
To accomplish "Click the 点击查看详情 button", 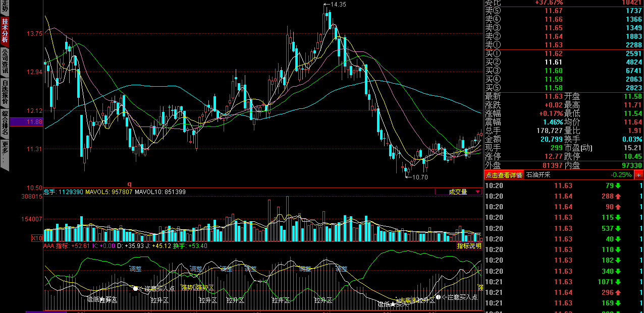I will (x=504, y=175).
